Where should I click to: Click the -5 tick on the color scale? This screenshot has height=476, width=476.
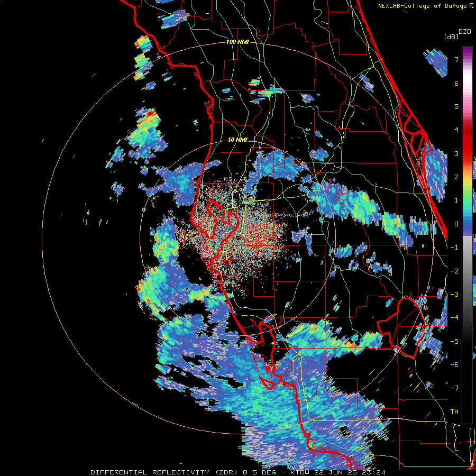[x=454, y=342]
